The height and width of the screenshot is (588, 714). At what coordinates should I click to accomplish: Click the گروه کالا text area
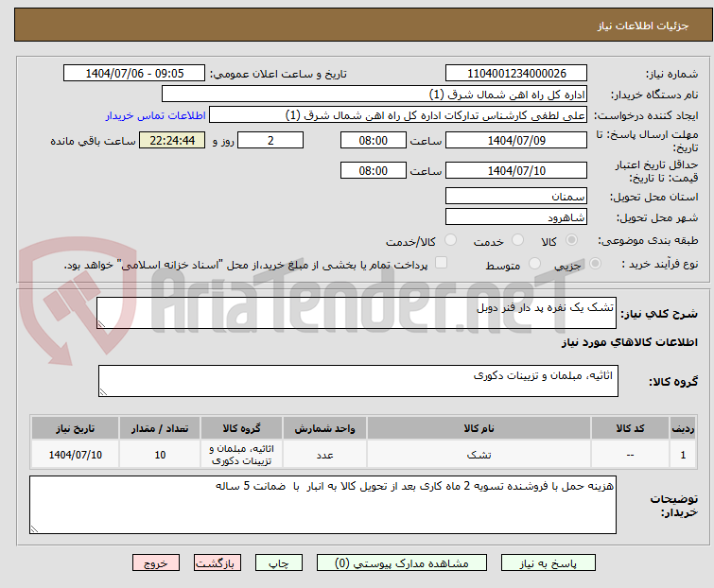click(358, 381)
